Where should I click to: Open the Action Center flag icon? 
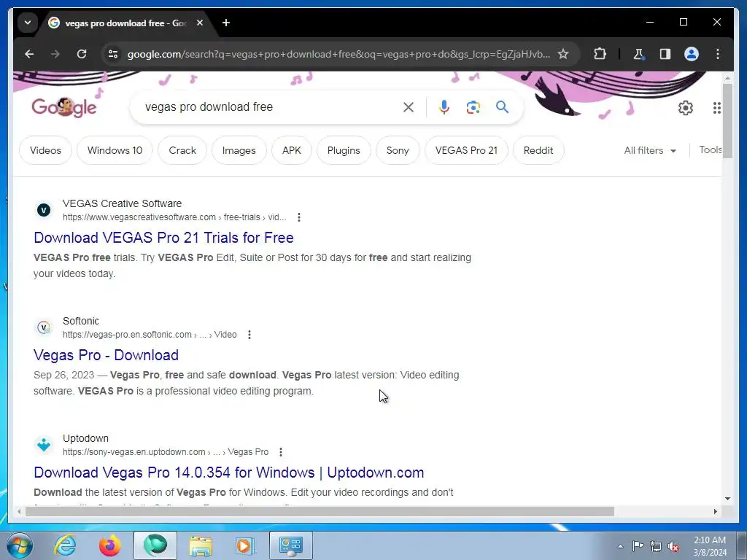point(638,546)
